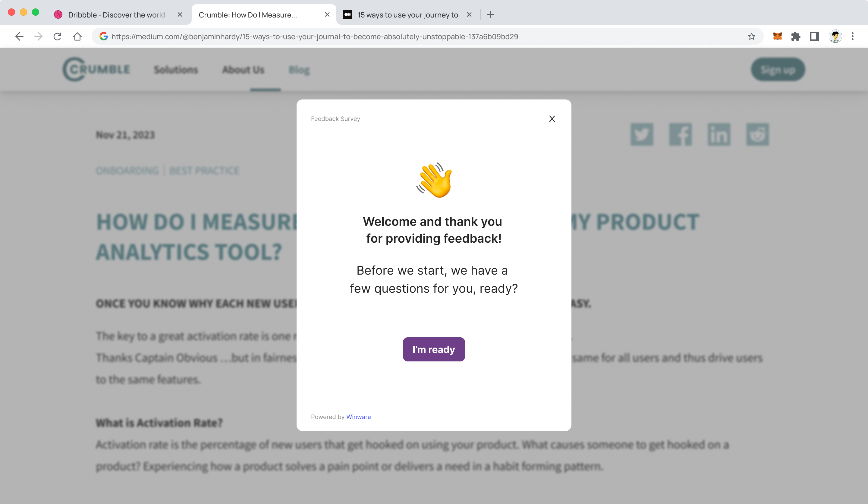Open the extensions puzzle menu
This screenshot has width=868, height=504.
tap(796, 36)
